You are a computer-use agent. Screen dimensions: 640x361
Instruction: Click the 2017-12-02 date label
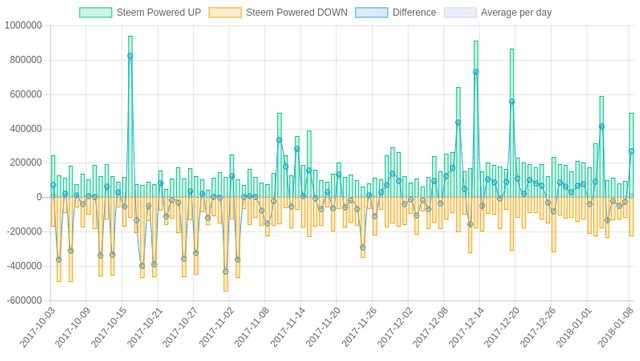[x=394, y=328]
